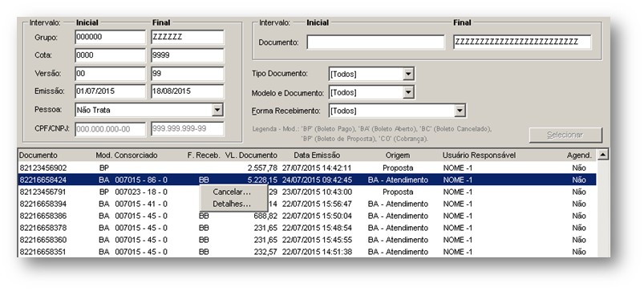Click emission date 27/07/2015 14:42:11
Screen dimensions: 644x291
tap(317, 168)
